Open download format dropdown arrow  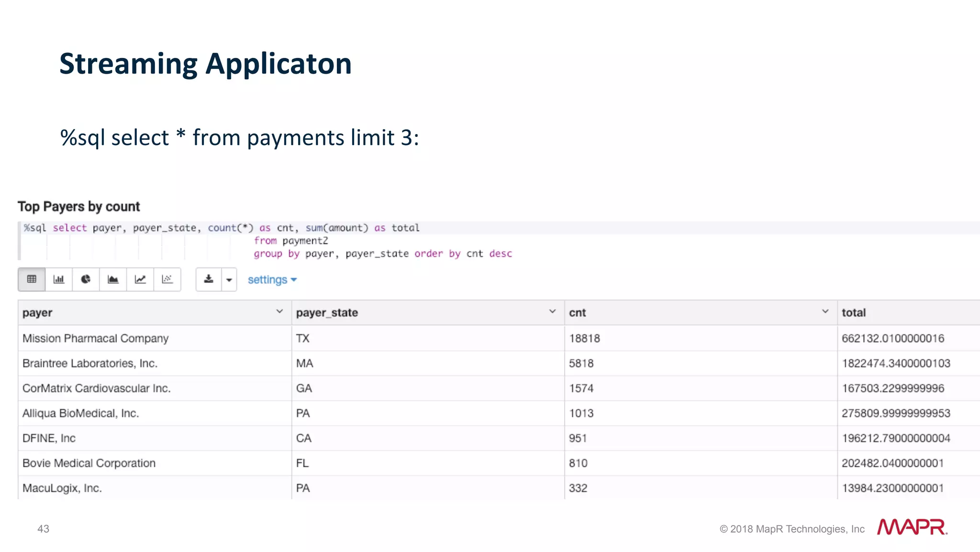coord(229,280)
